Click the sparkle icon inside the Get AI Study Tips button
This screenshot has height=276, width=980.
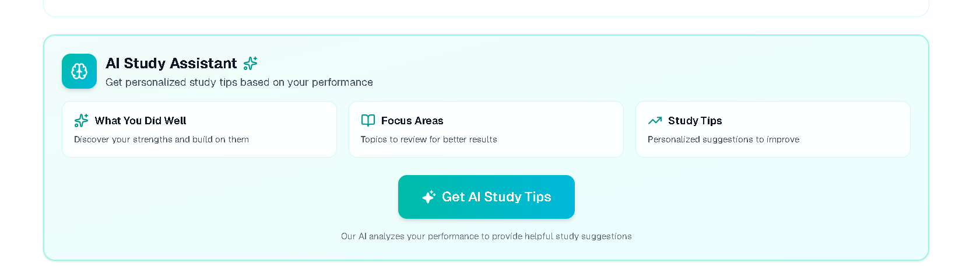tap(428, 197)
